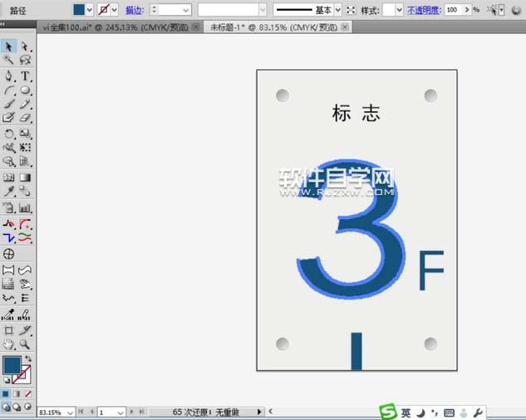The width and height of the screenshot is (526, 420).
Task: Select the Selection tool (black arrow)
Action: [x=8, y=46]
